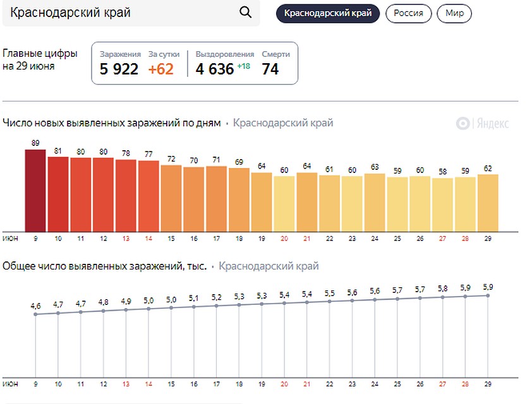Click the Число новых выявленных заражений chart title
This screenshot has width=532, height=404.
tap(112, 122)
